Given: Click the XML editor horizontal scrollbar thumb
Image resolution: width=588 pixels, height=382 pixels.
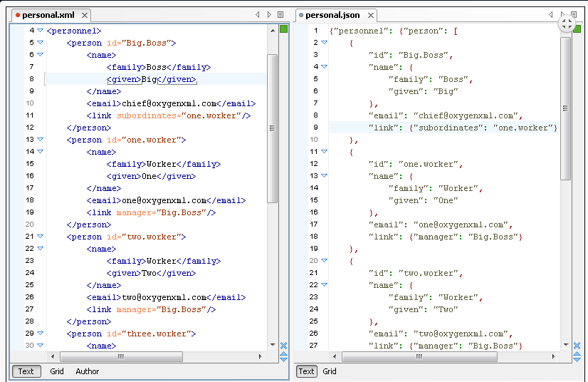Looking at the screenshot, I should [x=121, y=356].
